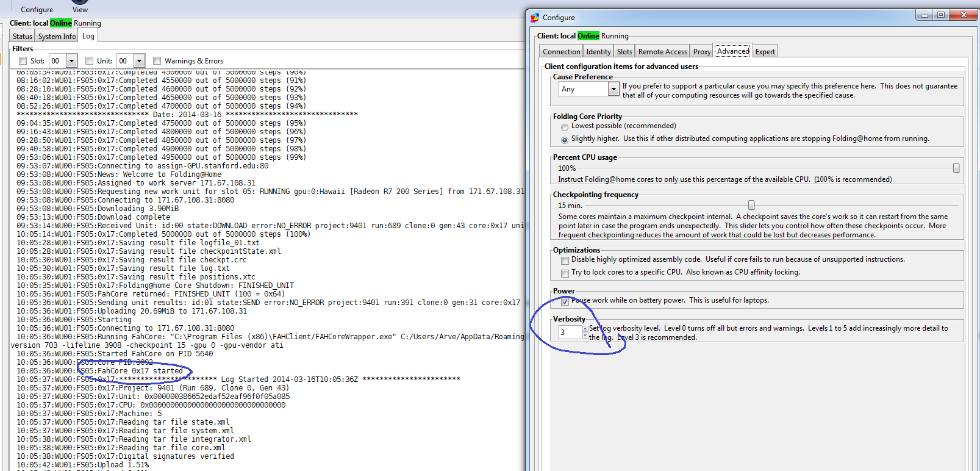Expand the Cause Preference dropdown
This screenshot has height=471, width=980.
(x=613, y=89)
